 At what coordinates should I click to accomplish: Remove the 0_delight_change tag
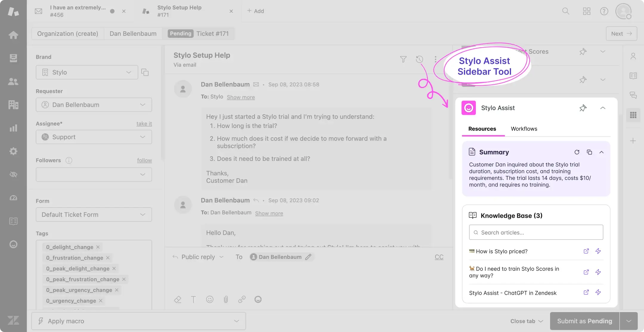tap(98, 247)
